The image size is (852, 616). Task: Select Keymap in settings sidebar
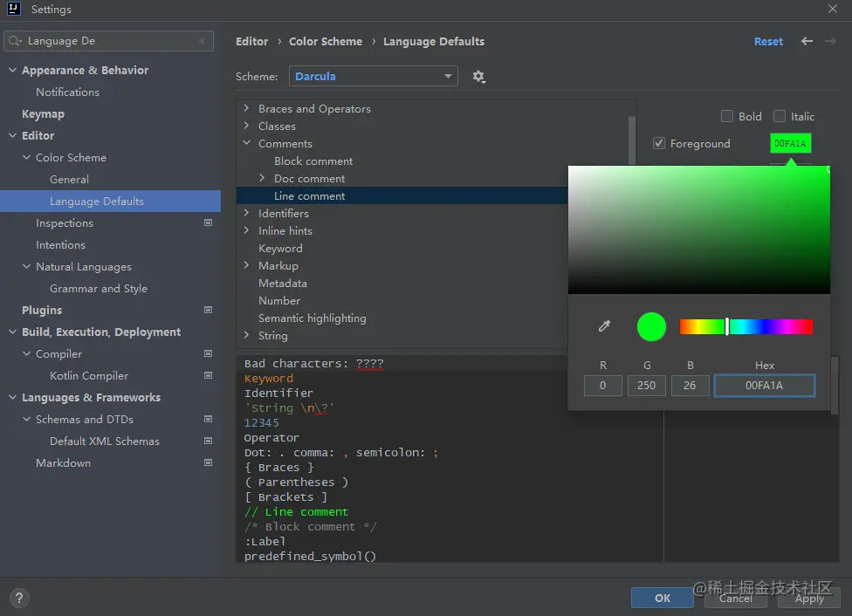coord(43,114)
